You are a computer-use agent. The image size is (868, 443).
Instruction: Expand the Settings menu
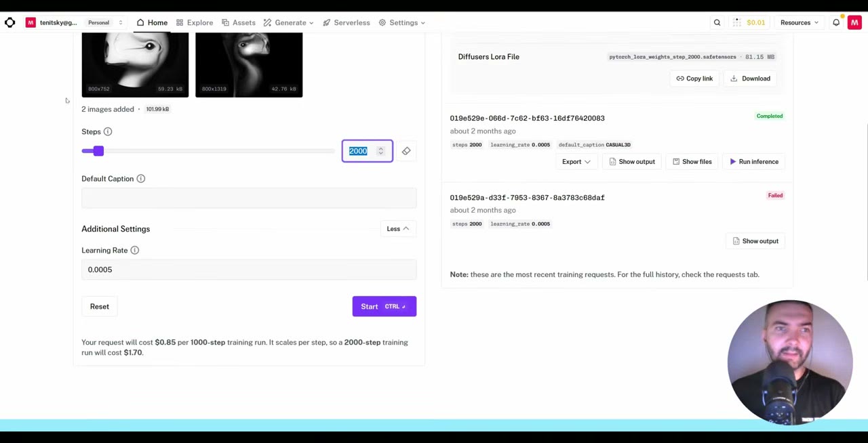tap(402, 22)
